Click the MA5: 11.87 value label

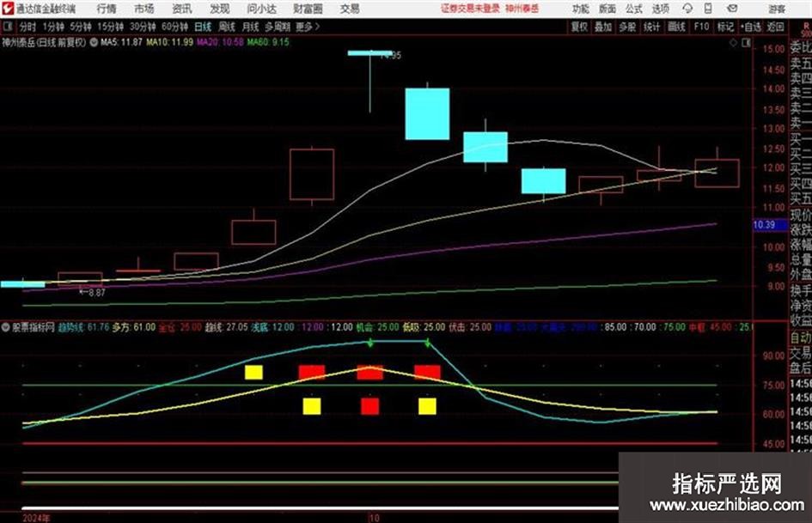pyautogui.click(x=121, y=42)
